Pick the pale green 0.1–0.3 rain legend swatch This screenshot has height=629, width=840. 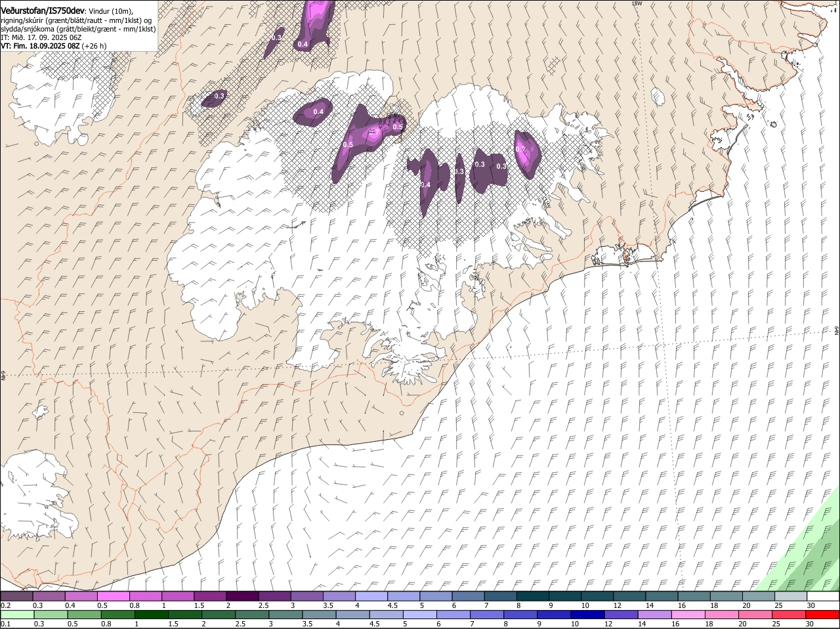point(16,615)
